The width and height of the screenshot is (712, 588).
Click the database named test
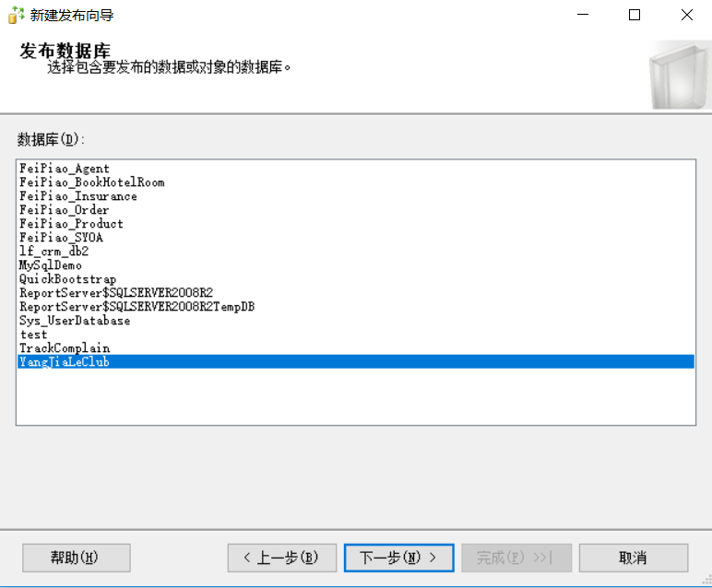(x=33, y=335)
